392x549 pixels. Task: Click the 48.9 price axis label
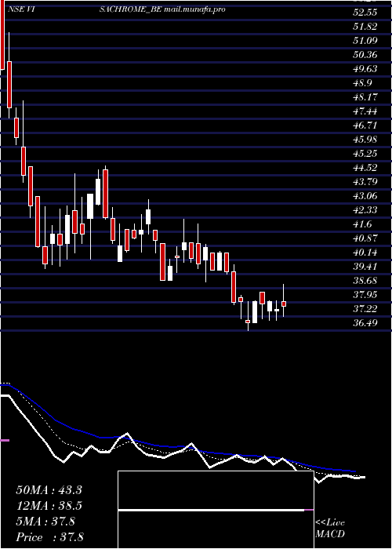361,83
